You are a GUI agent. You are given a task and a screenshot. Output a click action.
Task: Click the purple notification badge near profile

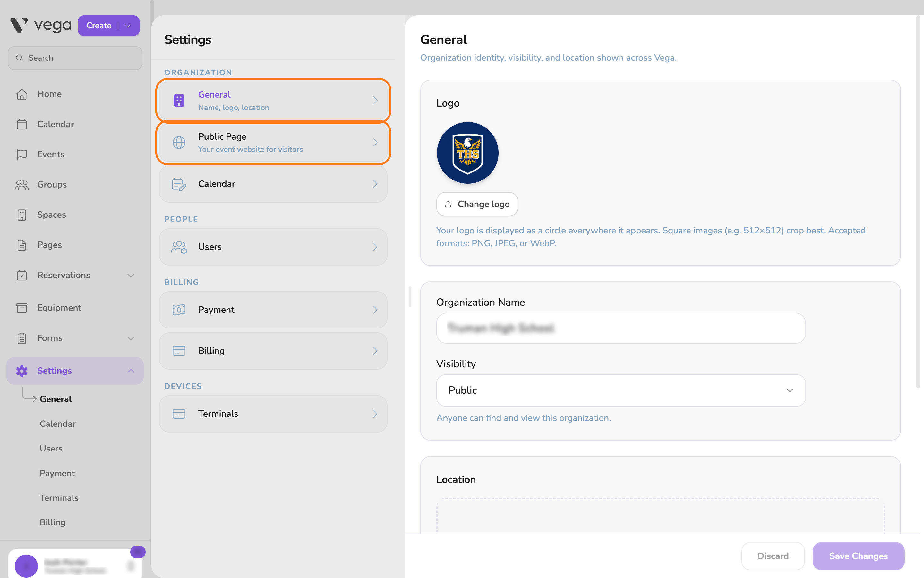tap(138, 552)
